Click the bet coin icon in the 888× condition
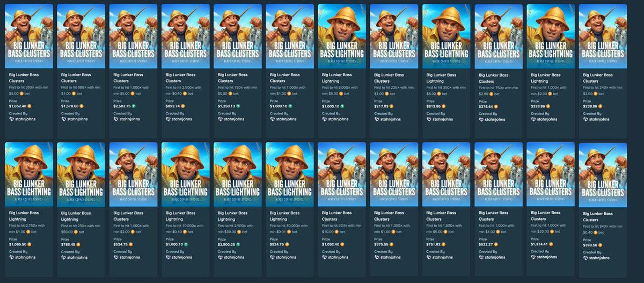 pos(74,93)
